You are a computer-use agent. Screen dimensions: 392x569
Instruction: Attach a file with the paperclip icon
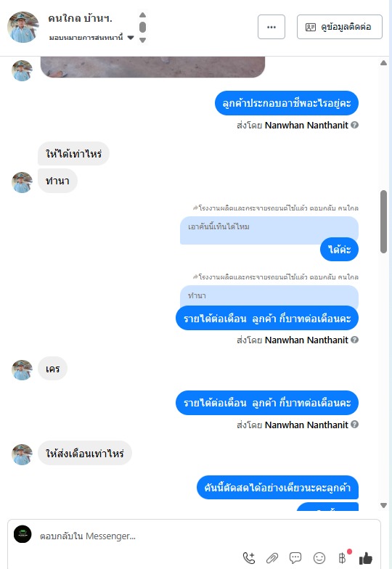(272, 557)
